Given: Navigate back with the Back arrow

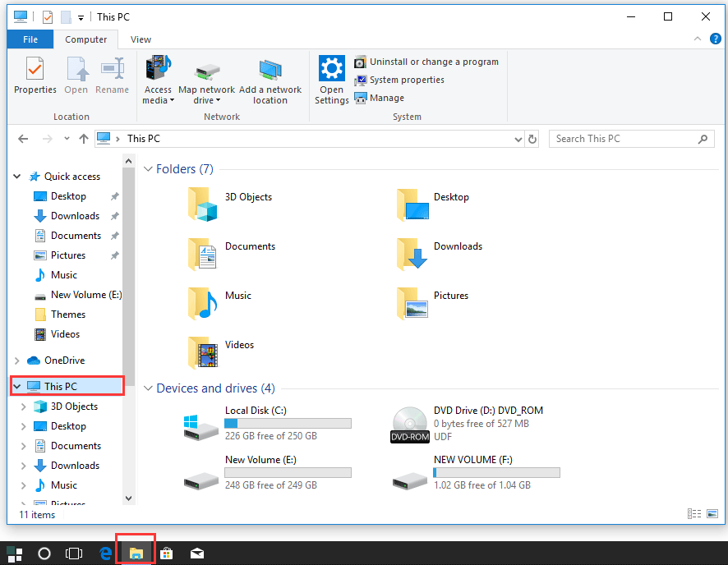Looking at the screenshot, I should point(23,139).
